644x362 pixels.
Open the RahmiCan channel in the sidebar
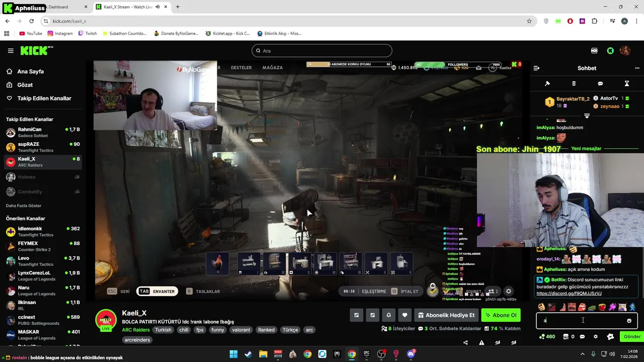43,133
